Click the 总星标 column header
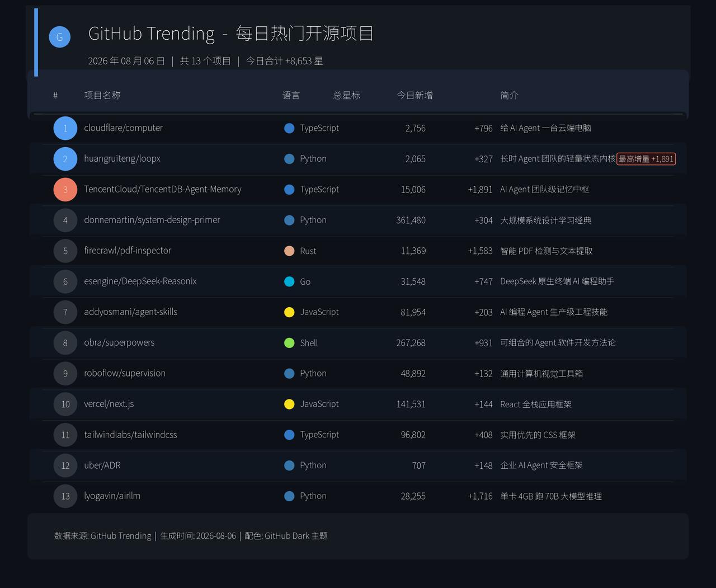 coord(347,95)
